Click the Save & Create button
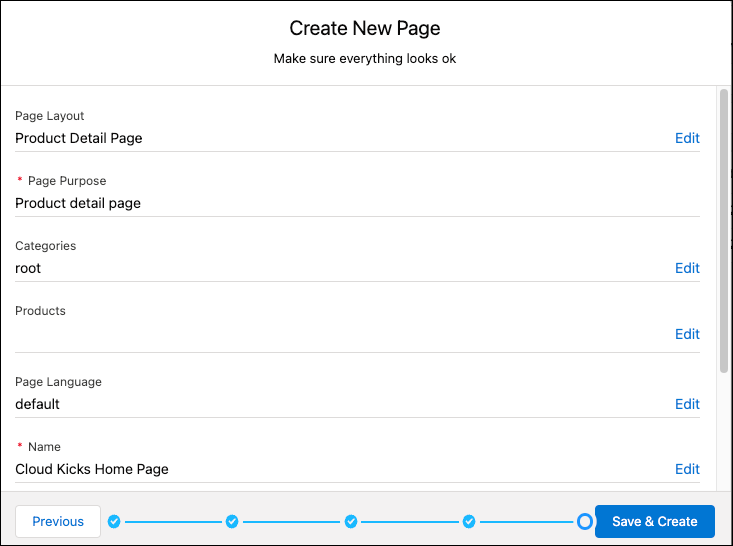Image resolution: width=733 pixels, height=546 pixels. 654,521
